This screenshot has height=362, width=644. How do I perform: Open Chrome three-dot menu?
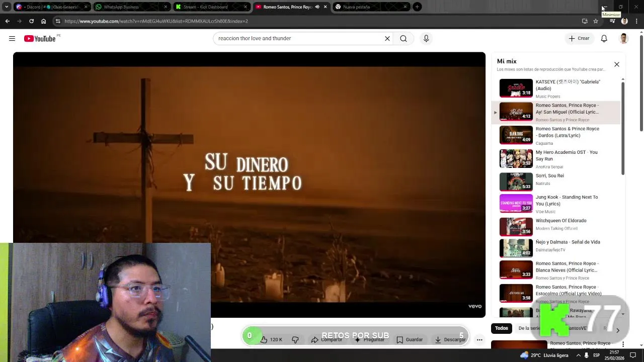[x=636, y=21]
